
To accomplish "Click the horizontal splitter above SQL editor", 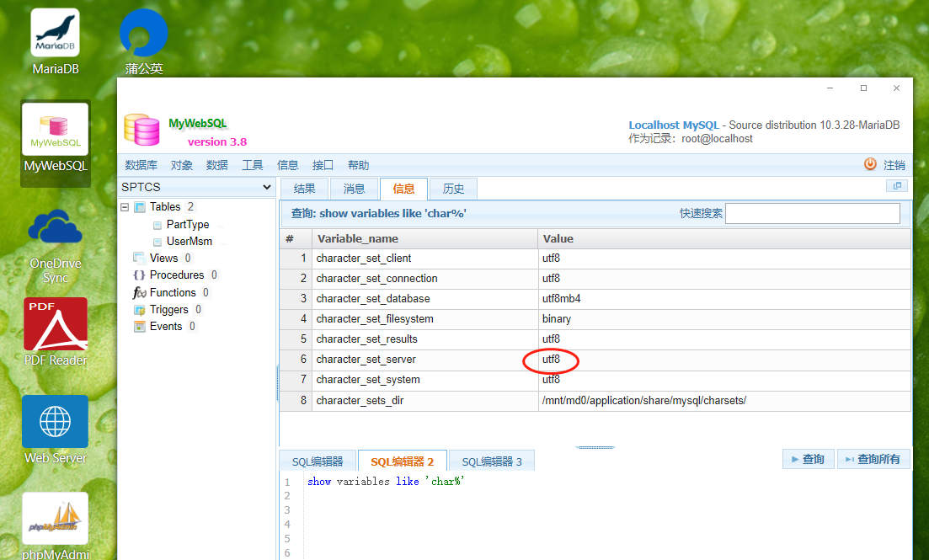I will click(595, 447).
